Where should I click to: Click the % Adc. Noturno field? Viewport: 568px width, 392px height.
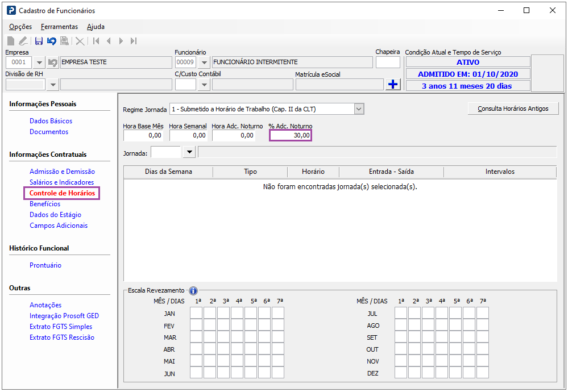[290, 135]
